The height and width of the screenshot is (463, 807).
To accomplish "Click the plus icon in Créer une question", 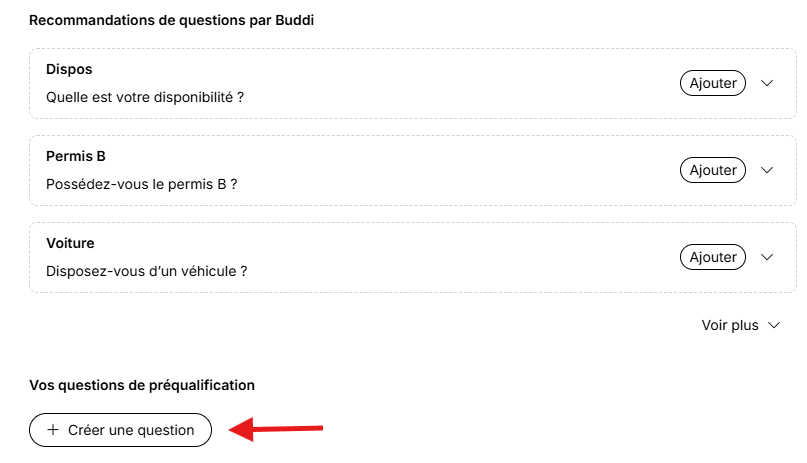I will coord(53,430).
